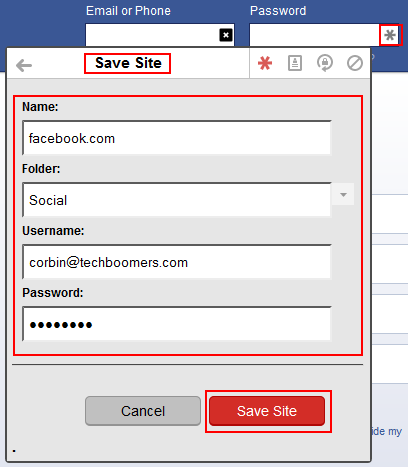Click the black X icon in Email field

pyautogui.click(x=226, y=35)
